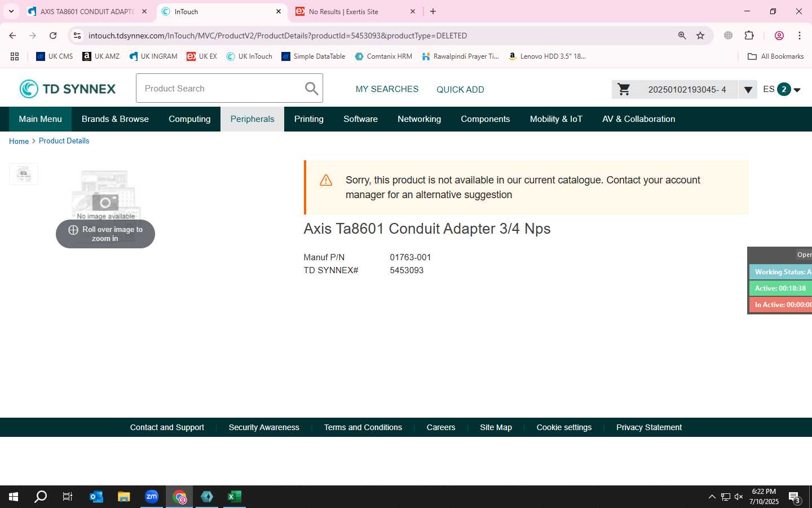Open Excel from the taskbar
812x508 pixels.
[235, 497]
